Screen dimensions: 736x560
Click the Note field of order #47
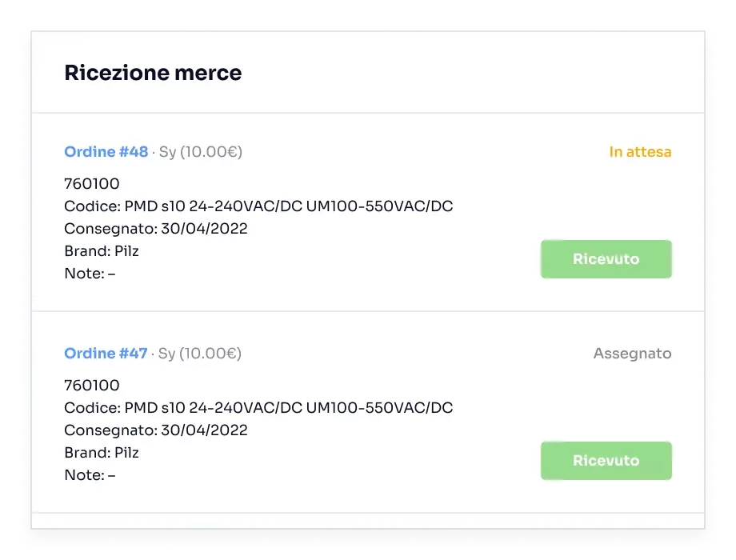click(x=90, y=476)
